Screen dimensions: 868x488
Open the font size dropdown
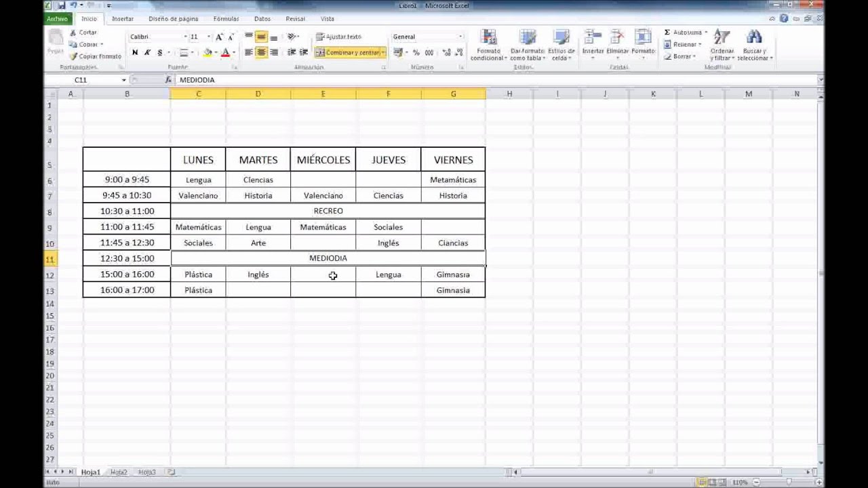pos(208,37)
